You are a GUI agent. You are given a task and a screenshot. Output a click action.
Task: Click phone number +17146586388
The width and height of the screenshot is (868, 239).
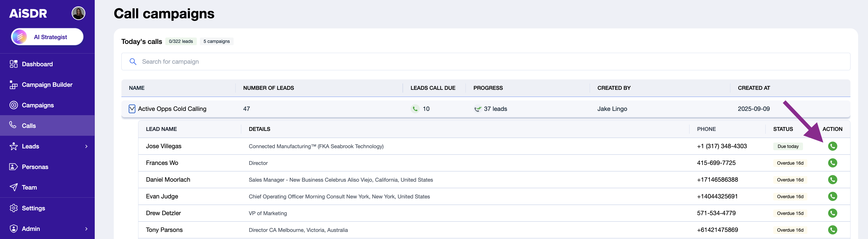717,180
